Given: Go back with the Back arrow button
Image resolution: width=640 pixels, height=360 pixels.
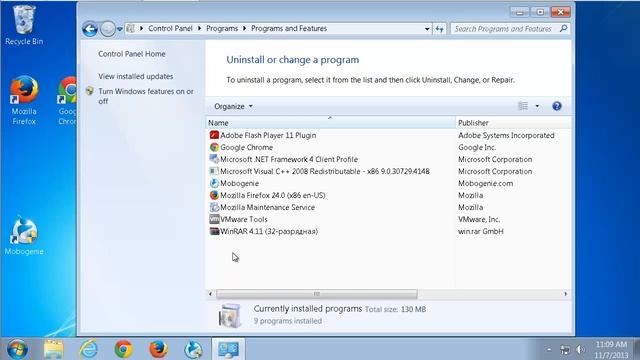Looking at the screenshot, I should (90, 29).
